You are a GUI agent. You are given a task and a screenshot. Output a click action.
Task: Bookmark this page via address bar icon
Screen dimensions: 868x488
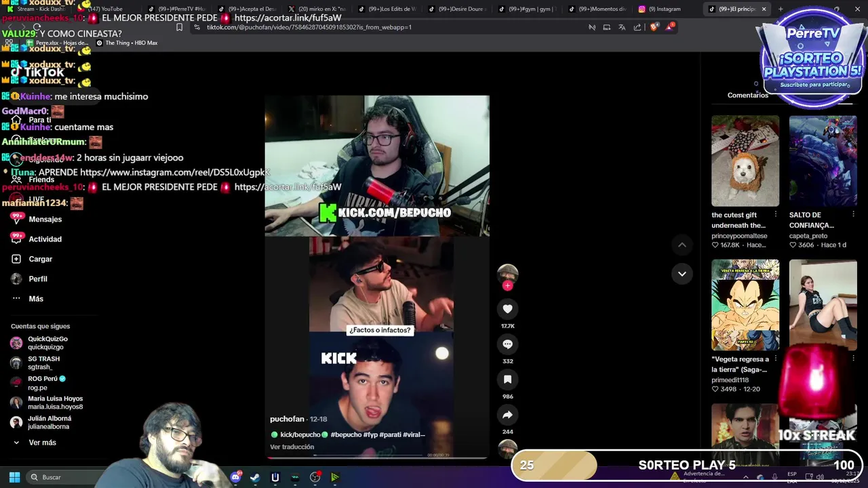click(179, 27)
